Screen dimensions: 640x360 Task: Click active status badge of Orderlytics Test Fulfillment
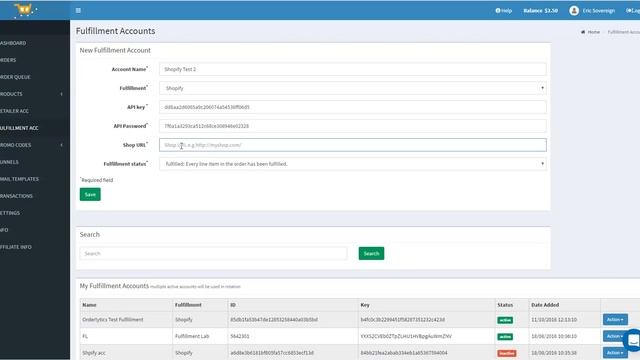[x=505, y=320]
